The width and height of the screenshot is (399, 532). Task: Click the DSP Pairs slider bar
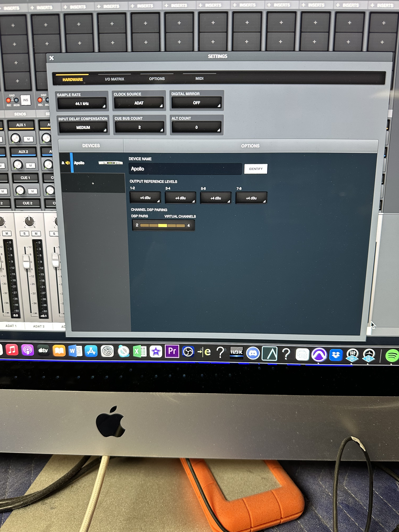point(163,225)
